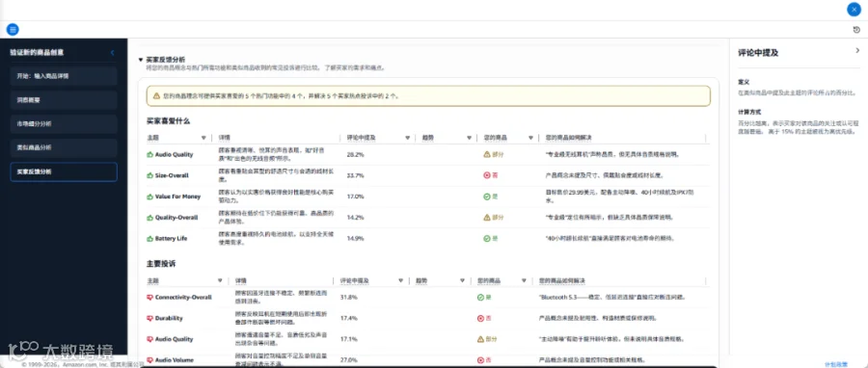Image resolution: width=868 pixels, height=368 pixels.
Task: Select 市场细分分析 in sidebar
Action: pyautogui.click(x=64, y=124)
